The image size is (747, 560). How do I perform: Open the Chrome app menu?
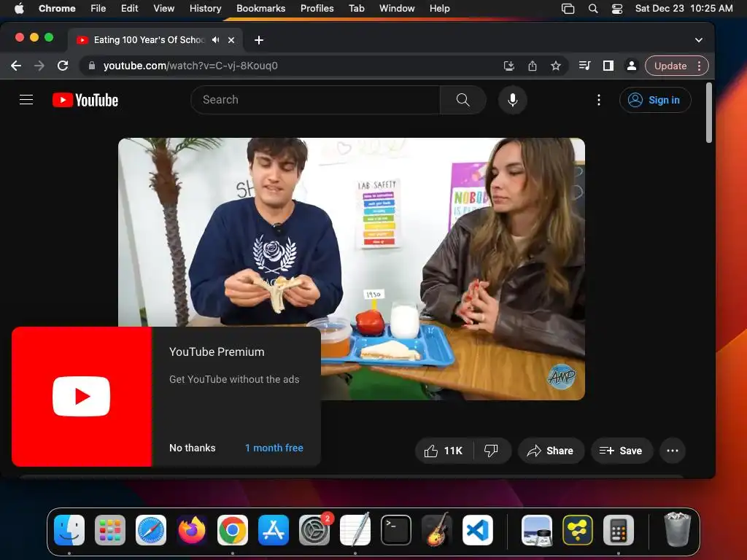coord(57,8)
